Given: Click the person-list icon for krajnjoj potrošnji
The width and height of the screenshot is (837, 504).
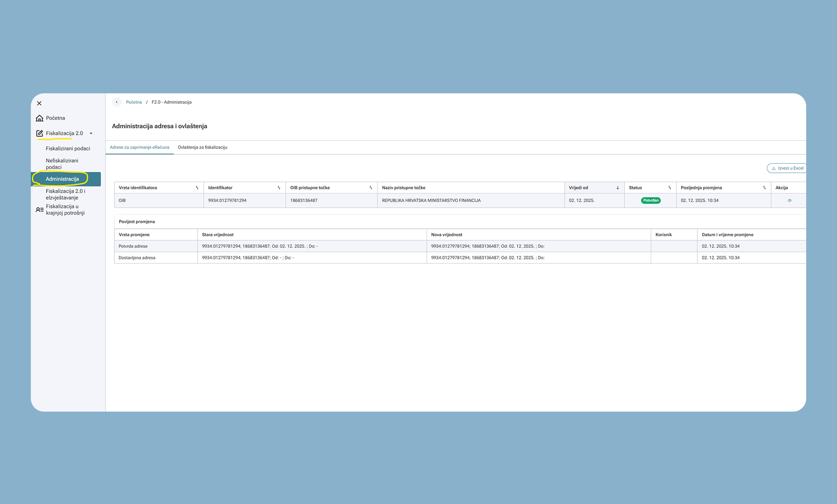Looking at the screenshot, I should coord(40,210).
